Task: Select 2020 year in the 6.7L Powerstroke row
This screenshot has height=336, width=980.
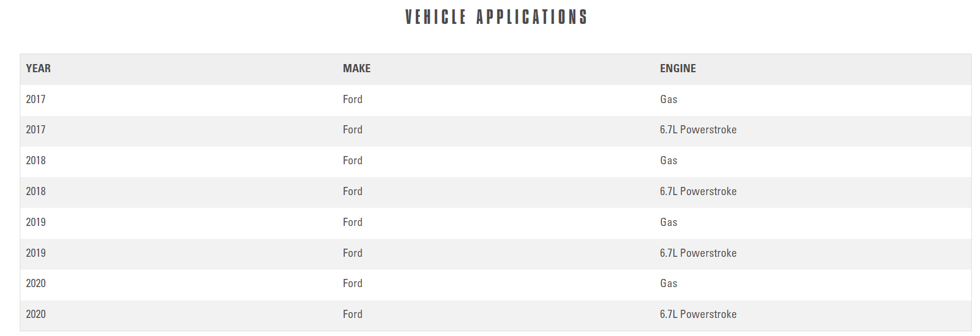Action: point(36,314)
